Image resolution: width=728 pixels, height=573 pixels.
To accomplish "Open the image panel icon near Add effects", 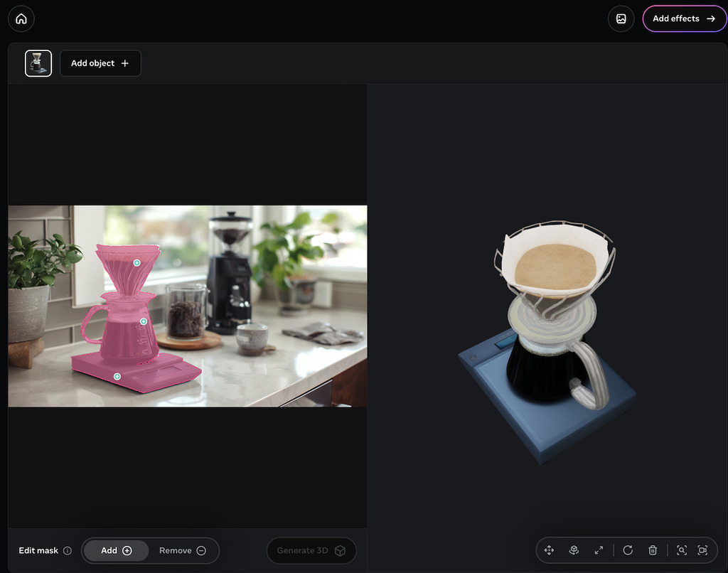I will 621,18.
